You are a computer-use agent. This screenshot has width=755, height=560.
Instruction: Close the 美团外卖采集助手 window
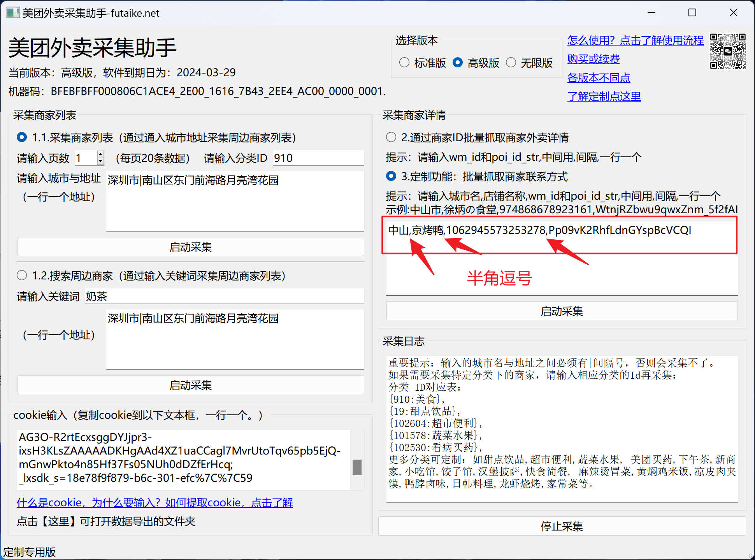tap(733, 13)
